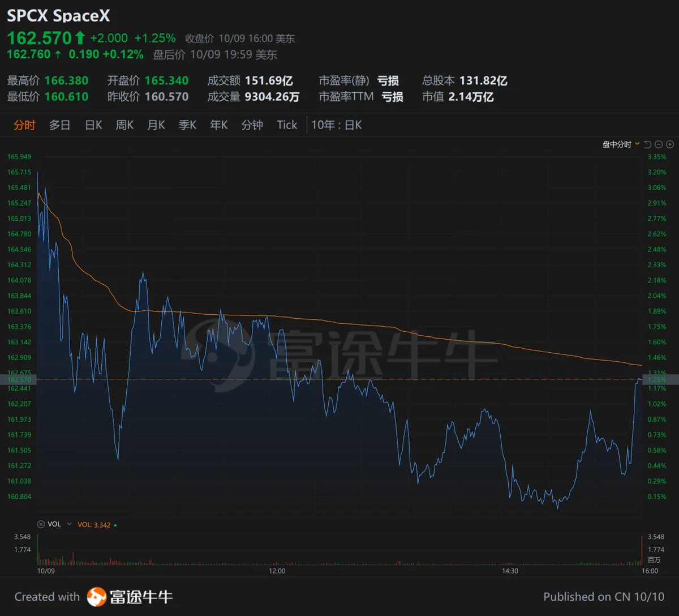Click the green triangle after VOL: 3.342
Image resolution: width=679 pixels, height=616 pixels.
pos(115,525)
